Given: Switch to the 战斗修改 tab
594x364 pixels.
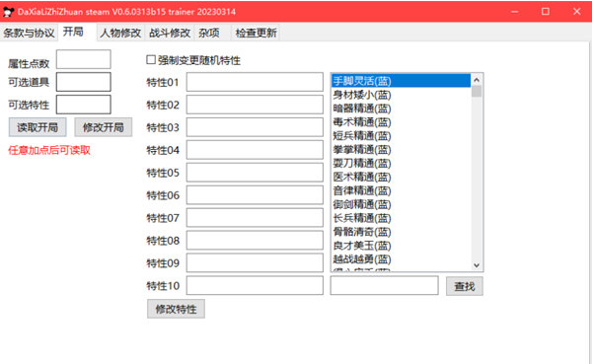Looking at the screenshot, I should [x=170, y=33].
